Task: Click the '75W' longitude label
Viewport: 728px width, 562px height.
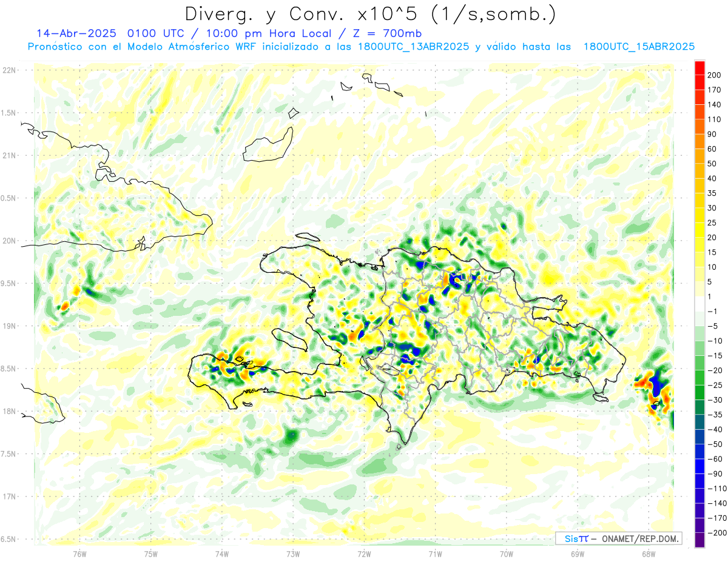Action: point(151,554)
